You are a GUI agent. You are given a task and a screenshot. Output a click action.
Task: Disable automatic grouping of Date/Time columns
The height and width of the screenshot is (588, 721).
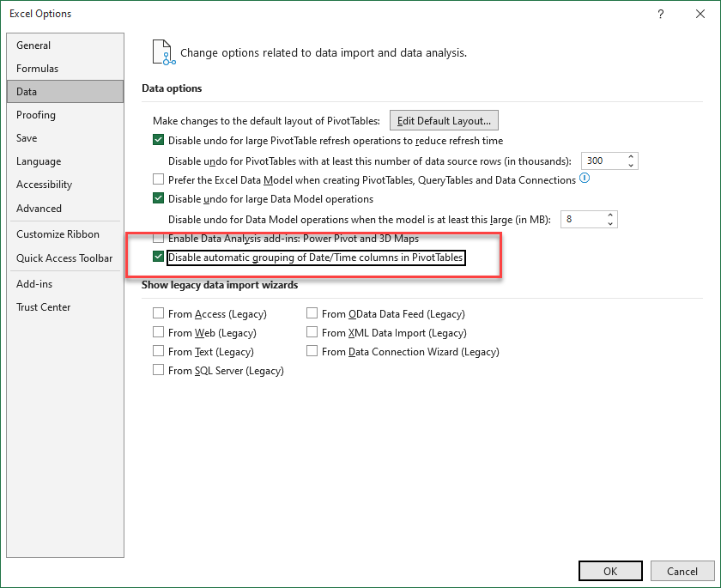[x=158, y=257]
